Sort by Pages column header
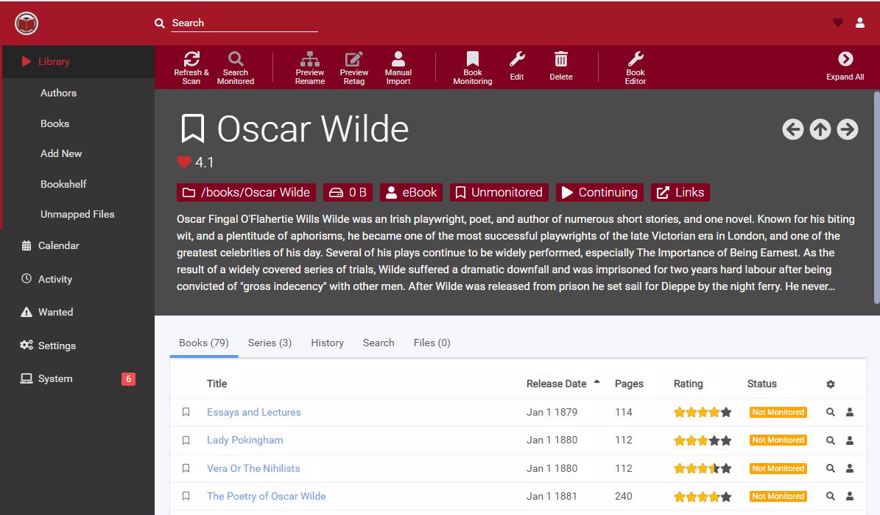Viewport: 880px width, 515px height. click(629, 384)
